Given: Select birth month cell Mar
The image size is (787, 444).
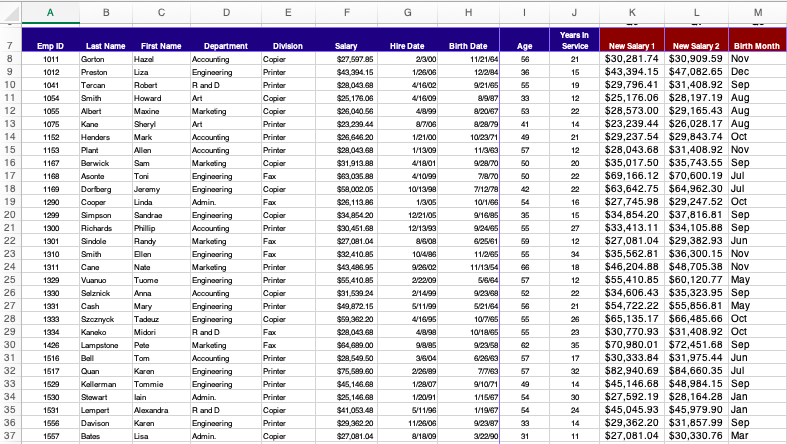Looking at the screenshot, I should click(x=757, y=435).
